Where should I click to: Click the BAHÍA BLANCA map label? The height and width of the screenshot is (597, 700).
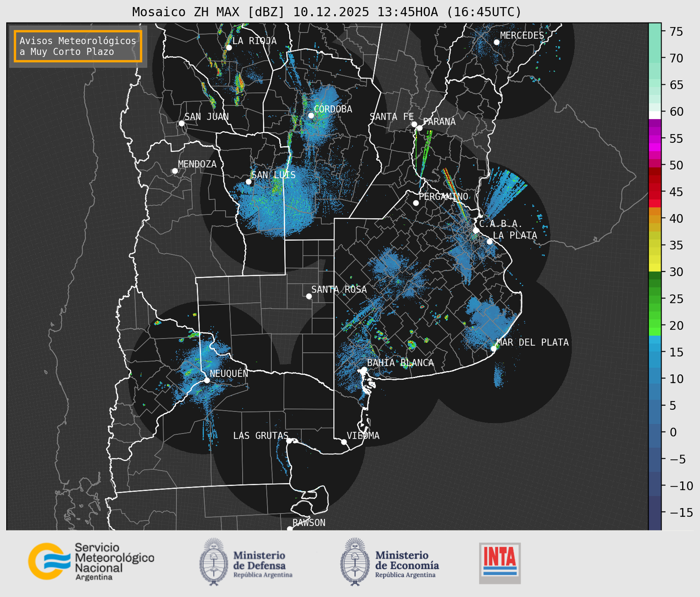coord(400,363)
